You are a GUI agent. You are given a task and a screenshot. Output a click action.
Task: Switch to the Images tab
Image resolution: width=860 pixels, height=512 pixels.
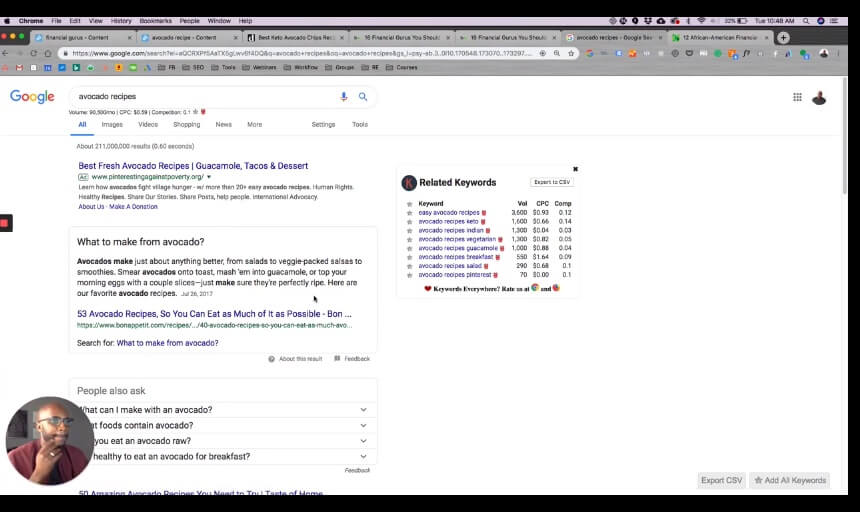112,124
